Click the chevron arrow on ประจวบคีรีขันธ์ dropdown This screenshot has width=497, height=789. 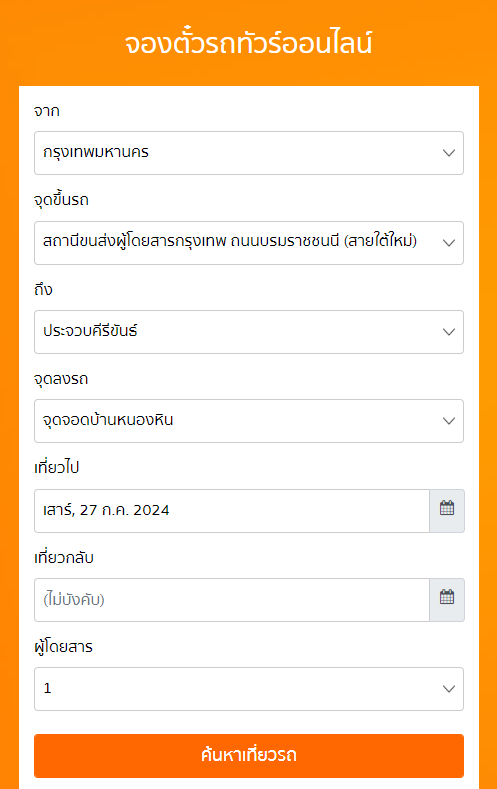[x=449, y=332]
